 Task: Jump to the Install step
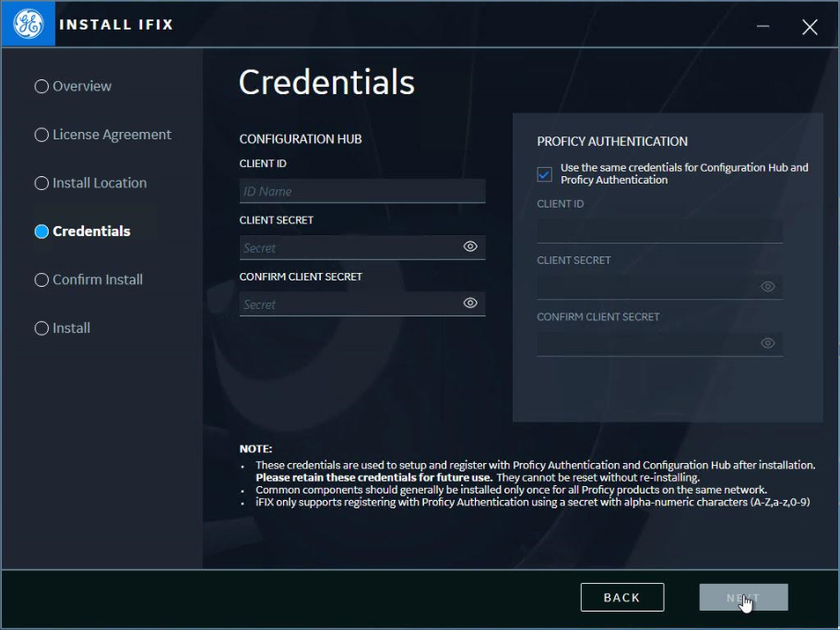click(x=62, y=327)
